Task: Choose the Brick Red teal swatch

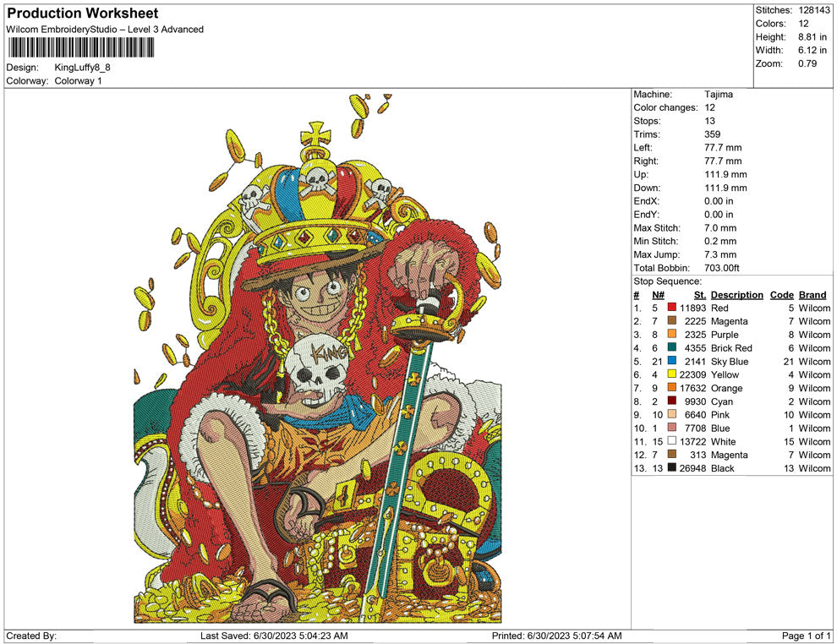Action: click(672, 348)
